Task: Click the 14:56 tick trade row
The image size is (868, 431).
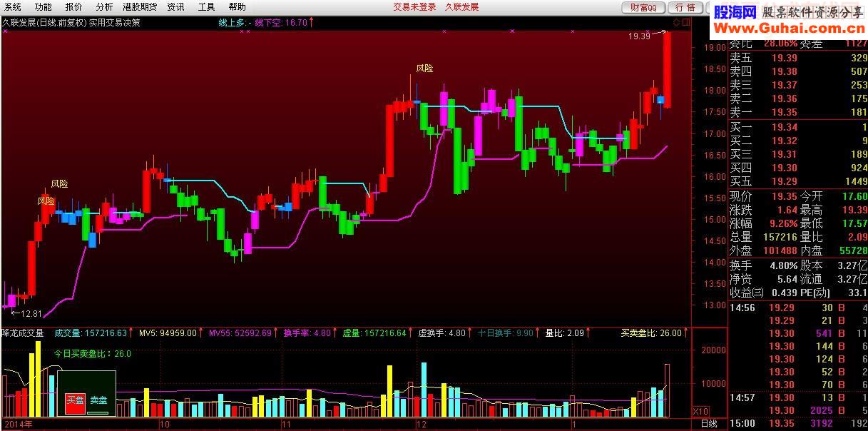Action: tap(798, 308)
